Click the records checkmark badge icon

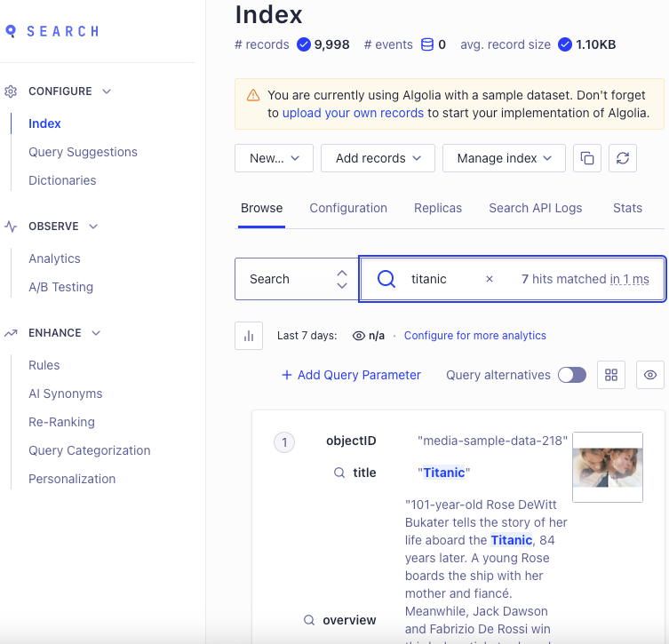303,44
